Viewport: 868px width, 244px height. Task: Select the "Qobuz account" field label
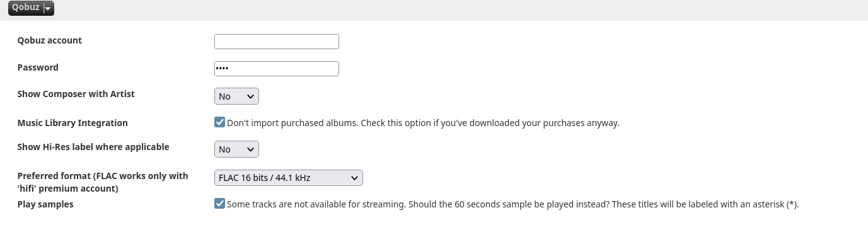coord(50,40)
